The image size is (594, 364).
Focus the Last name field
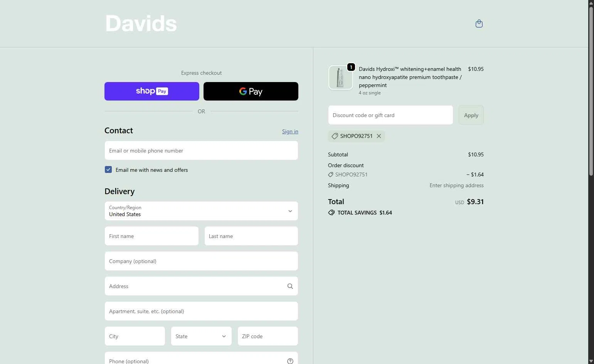tap(251, 236)
